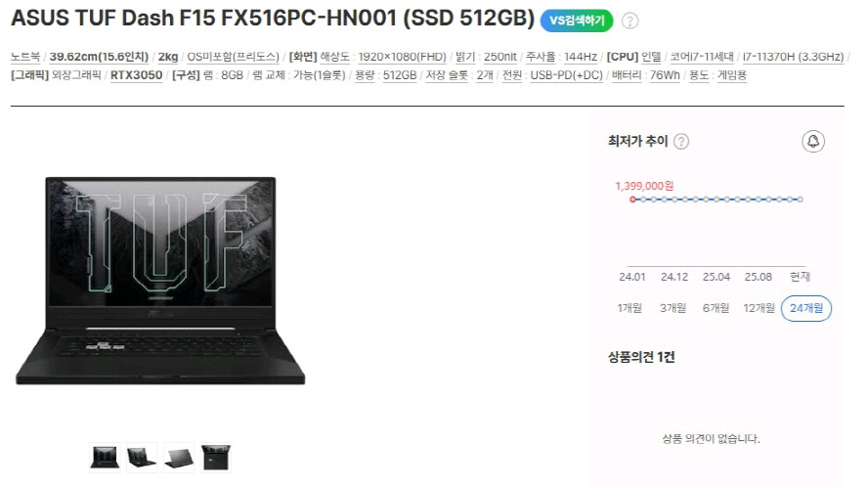Click the VS검색하기 button
The image size is (868, 488).
click(x=577, y=21)
